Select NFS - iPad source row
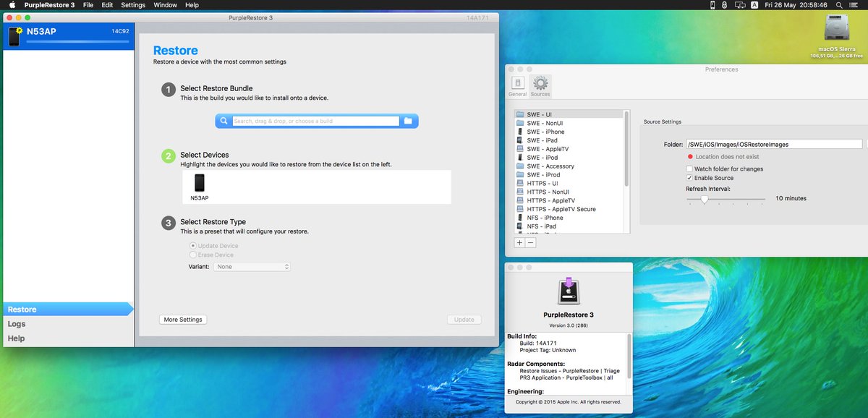Viewport: 868px width, 418px height. (569, 226)
